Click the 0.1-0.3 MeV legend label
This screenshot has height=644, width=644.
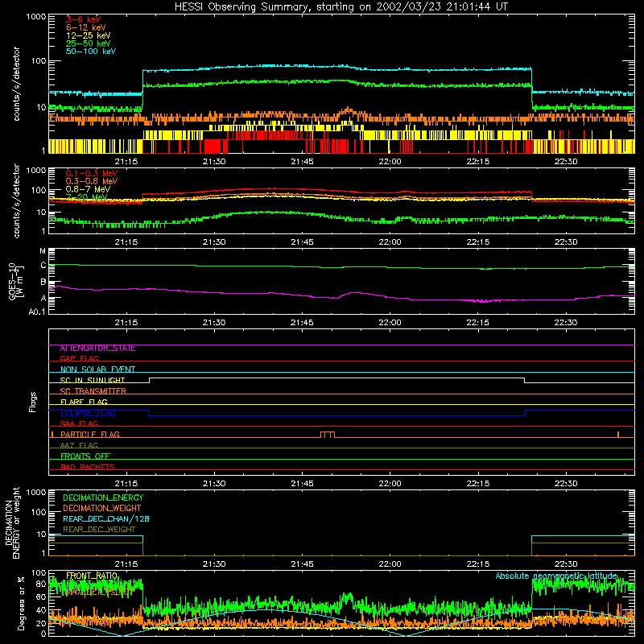pos(92,173)
